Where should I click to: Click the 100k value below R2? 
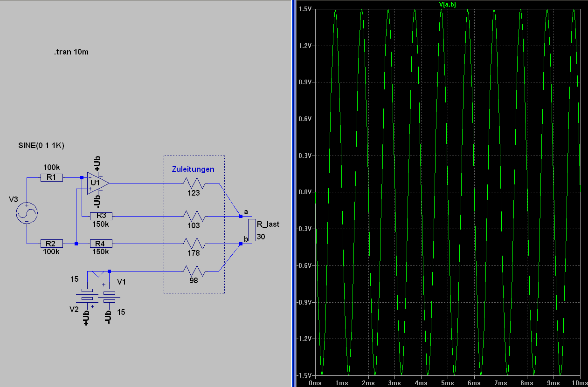[x=51, y=251]
